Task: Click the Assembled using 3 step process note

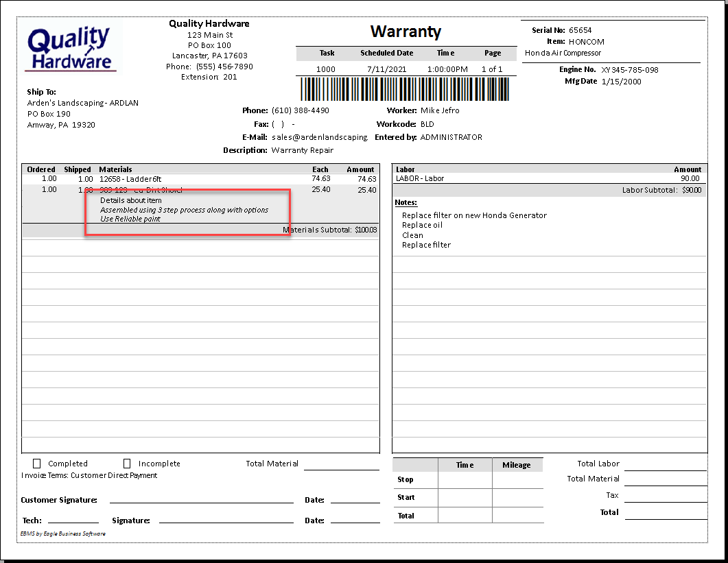Action: pos(185,210)
